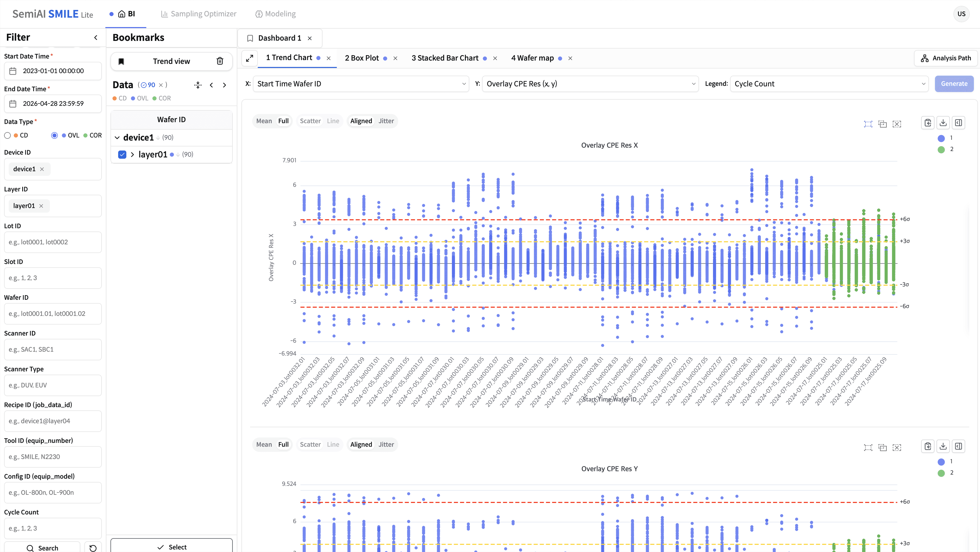
Task: Set Res X chart to Line mode
Action: pyautogui.click(x=333, y=121)
